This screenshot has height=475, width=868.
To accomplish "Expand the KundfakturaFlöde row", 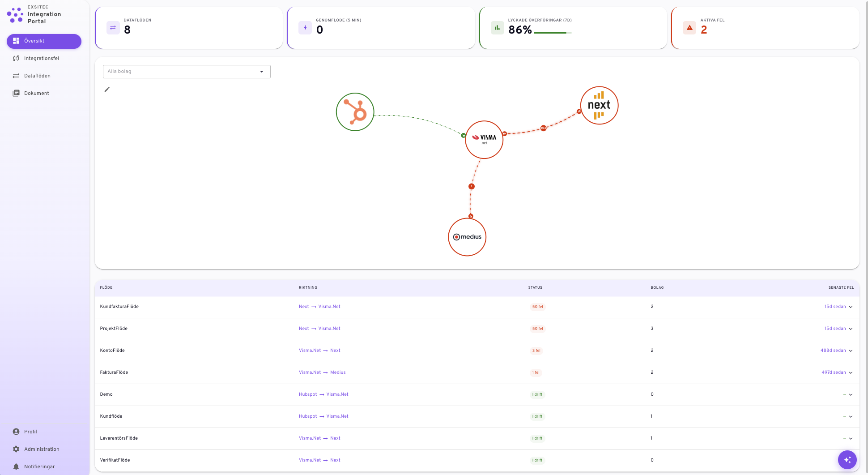I will (x=851, y=307).
